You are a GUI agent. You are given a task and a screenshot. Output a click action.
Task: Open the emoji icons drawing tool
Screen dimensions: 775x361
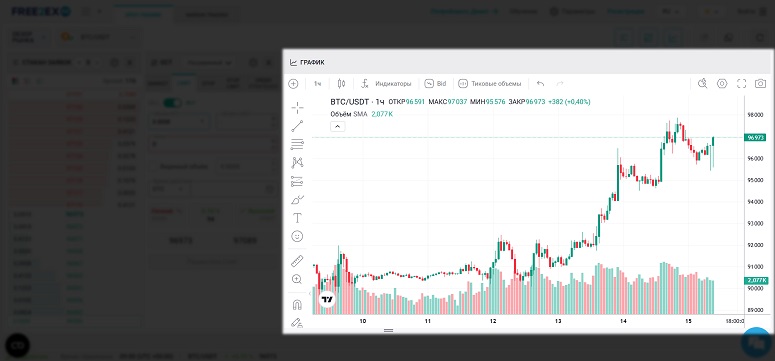(297, 236)
